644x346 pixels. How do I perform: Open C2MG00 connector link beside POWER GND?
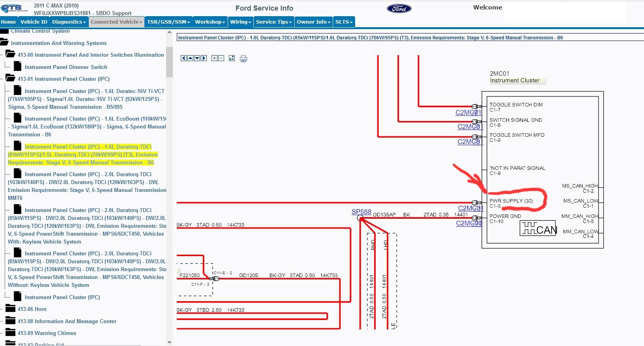[x=469, y=223]
